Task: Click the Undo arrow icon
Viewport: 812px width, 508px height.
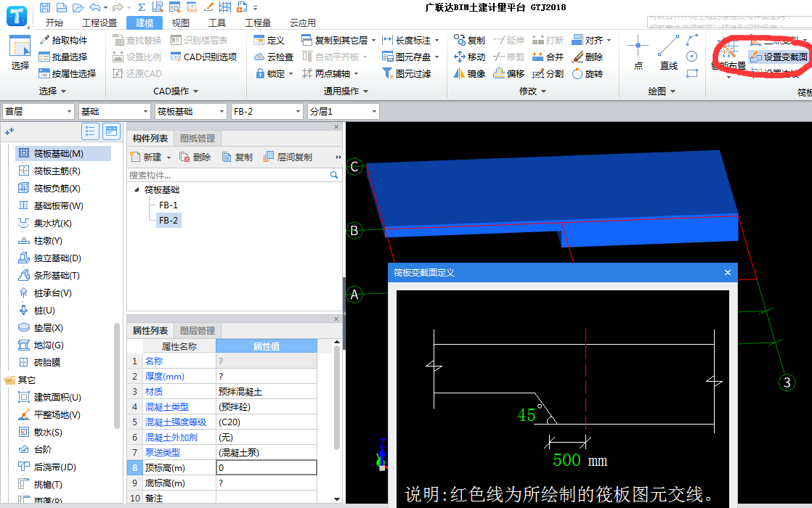Action: coord(94,7)
